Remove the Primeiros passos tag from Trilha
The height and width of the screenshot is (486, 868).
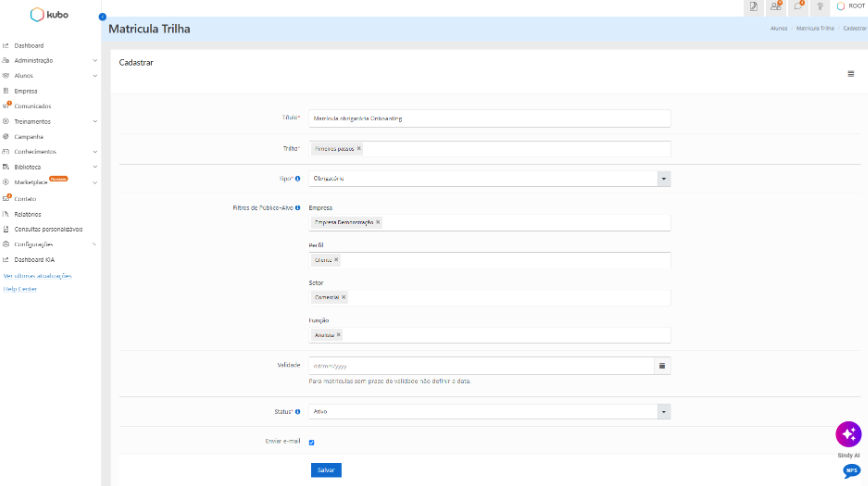tap(359, 148)
